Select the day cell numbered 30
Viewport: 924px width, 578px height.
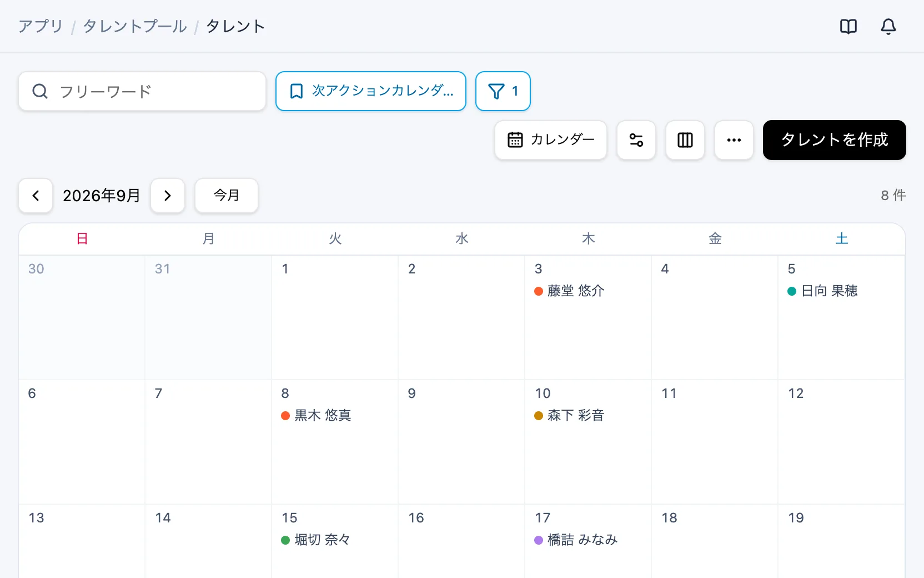[82, 317]
